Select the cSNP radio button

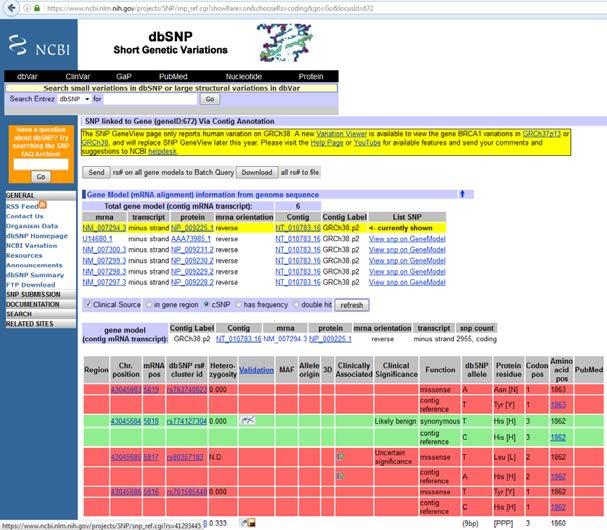pyautogui.click(x=207, y=305)
